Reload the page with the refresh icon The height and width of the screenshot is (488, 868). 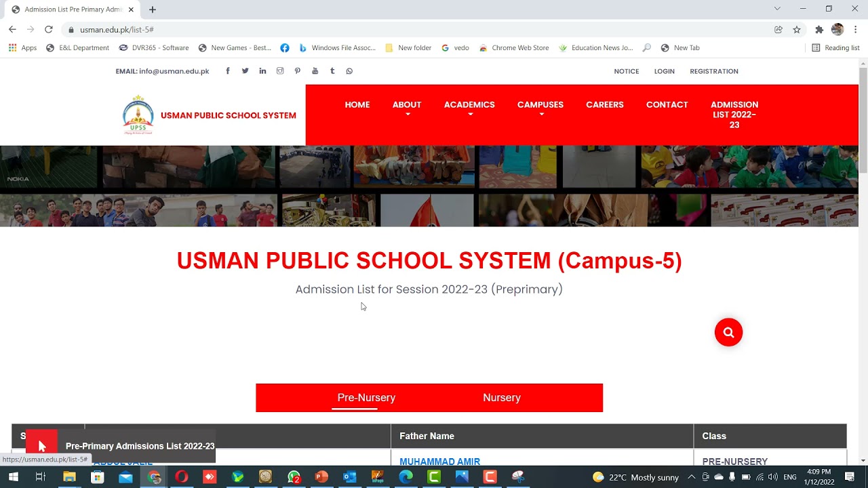(48, 29)
